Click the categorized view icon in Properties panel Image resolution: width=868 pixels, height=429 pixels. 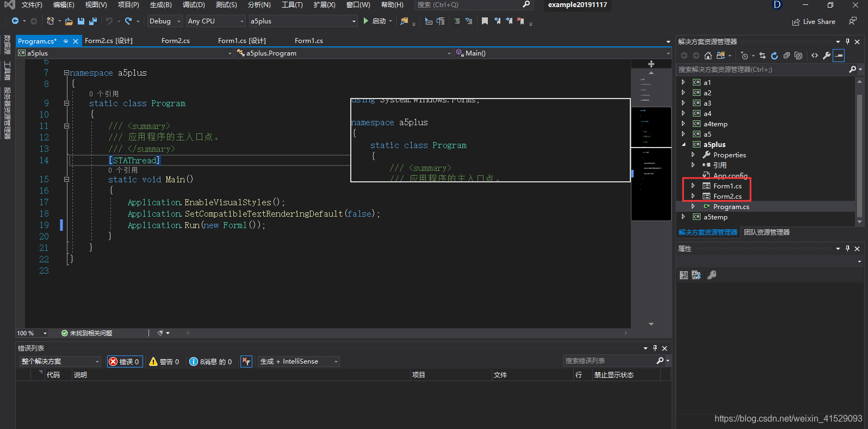pos(684,275)
